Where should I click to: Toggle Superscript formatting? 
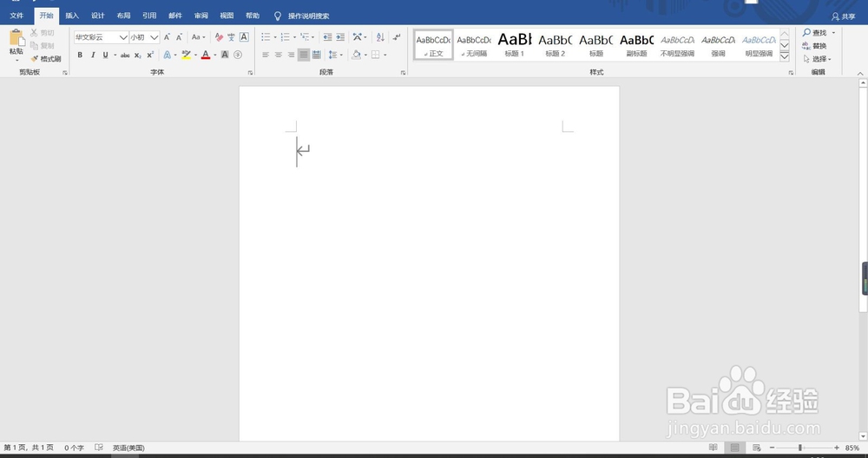pos(150,55)
